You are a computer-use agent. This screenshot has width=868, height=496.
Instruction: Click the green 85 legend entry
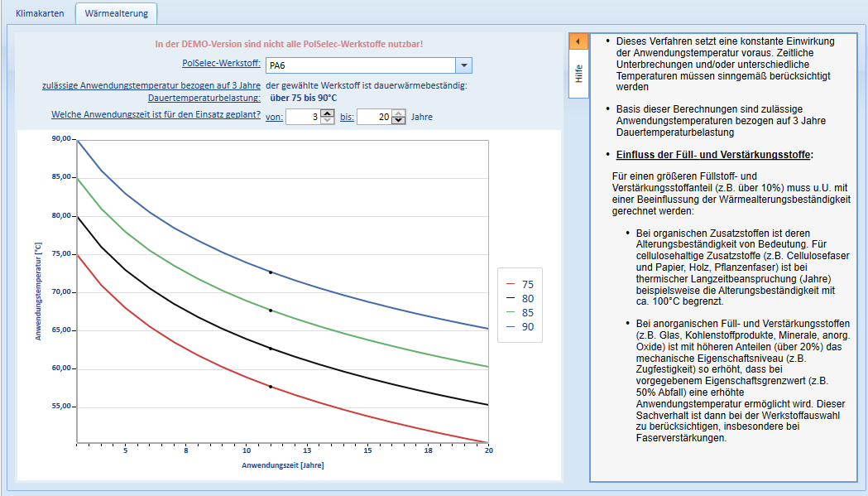pyautogui.click(x=520, y=312)
